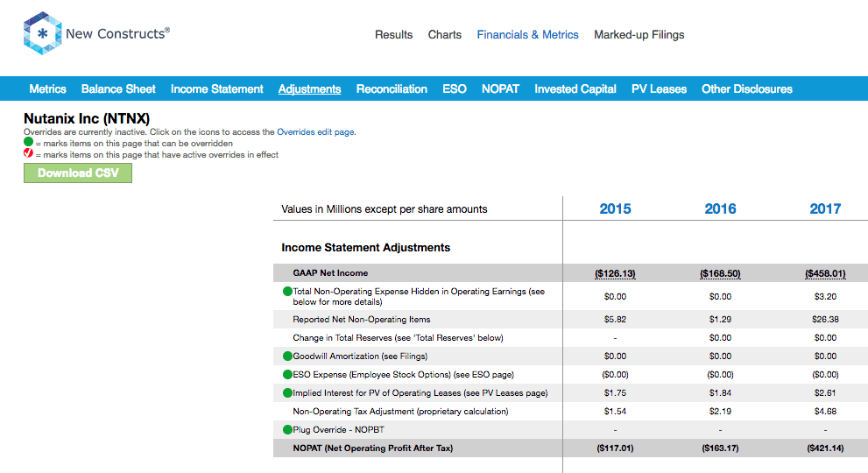Open Marked-up Filings
This screenshot has width=868, height=473.
[x=639, y=35]
